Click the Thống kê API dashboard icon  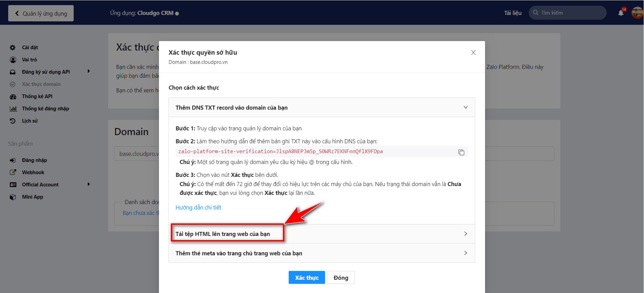coord(13,96)
